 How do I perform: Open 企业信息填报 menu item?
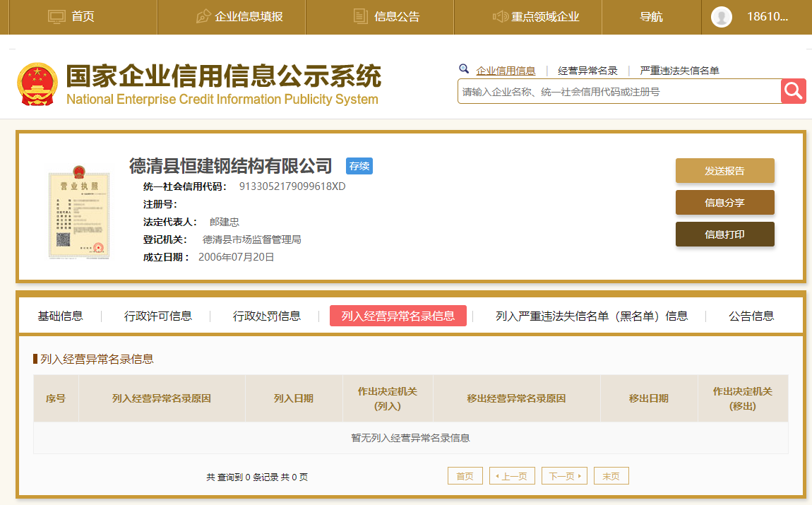click(249, 16)
